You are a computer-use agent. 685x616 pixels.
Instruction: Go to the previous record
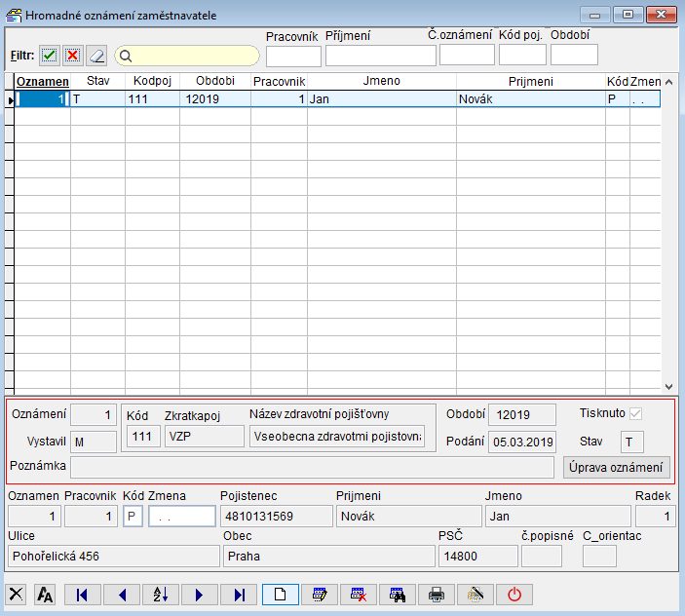coord(122,595)
